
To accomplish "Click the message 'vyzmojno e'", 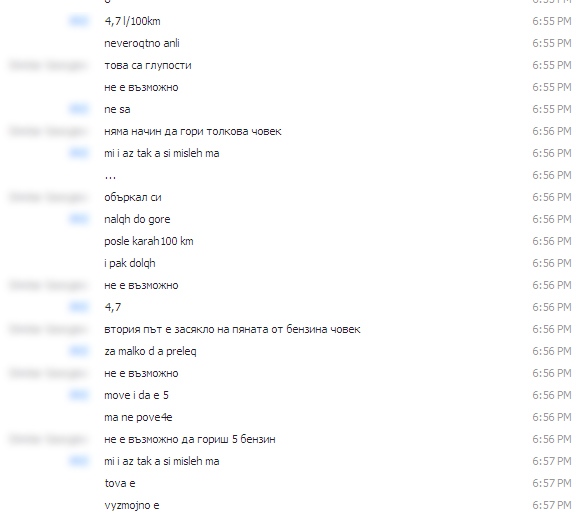I will coord(131,505).
